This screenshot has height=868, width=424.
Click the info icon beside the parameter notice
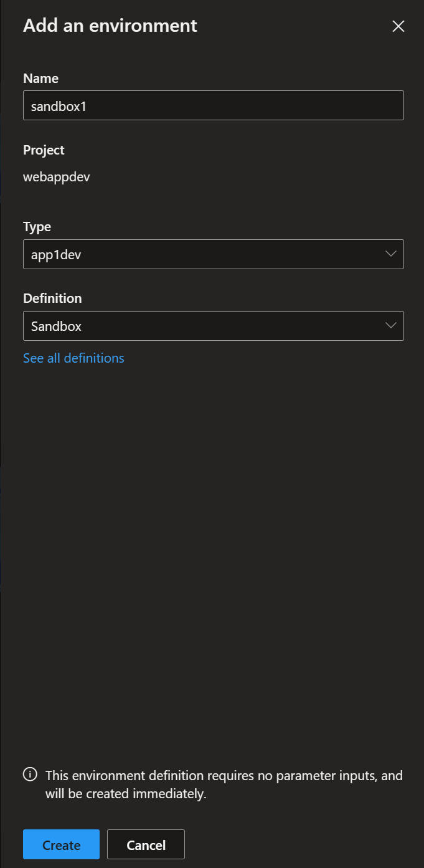pos(30,775)
